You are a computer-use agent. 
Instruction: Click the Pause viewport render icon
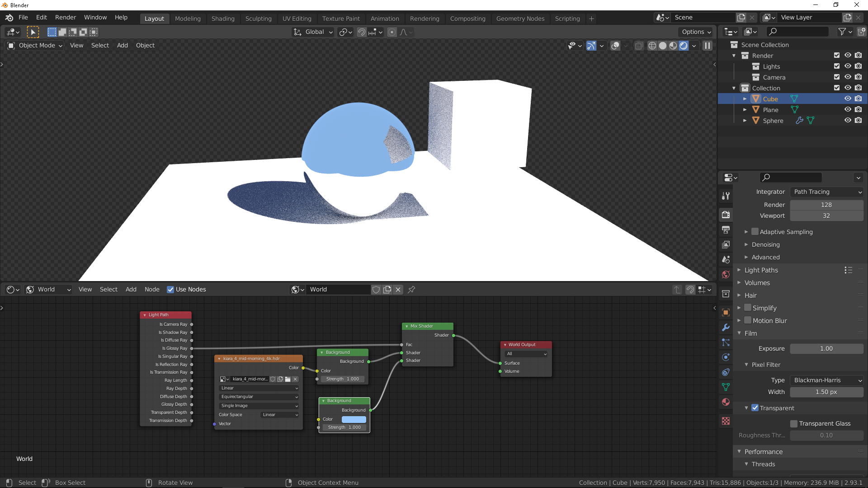coord(708,46)
